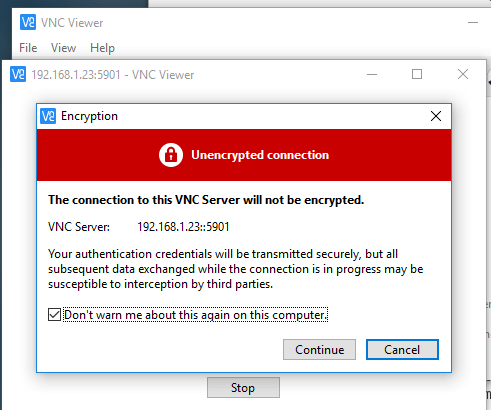Click the Cancel button
This screenshot has width=491, height=410.
[402, 350]
